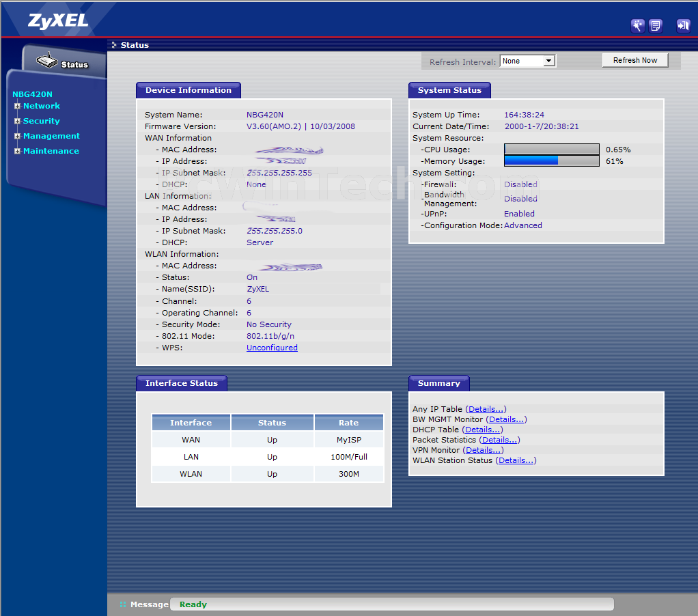The image size is (698, 616).
Task: Open Any IP Table details
Action: click(x=486, y=409)
